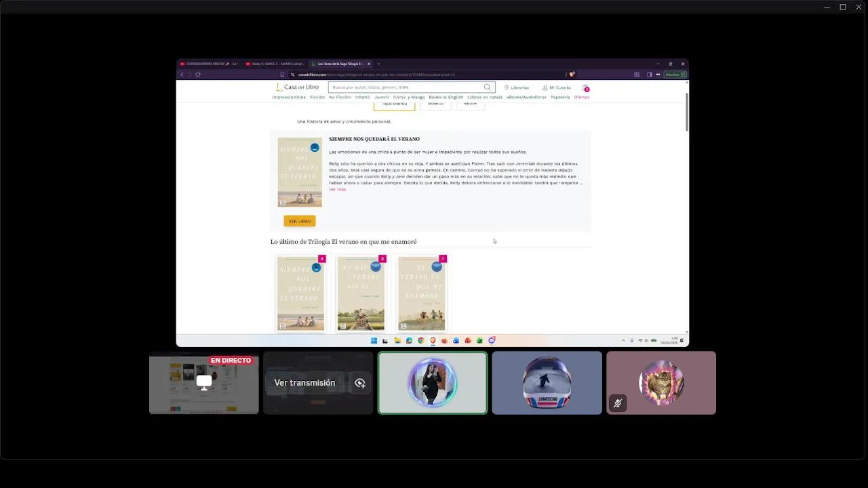Open Excel from the shared taskbar
The width and height of the screenshot is (868, 488).
pyautogui.click(x=479, y=340)
